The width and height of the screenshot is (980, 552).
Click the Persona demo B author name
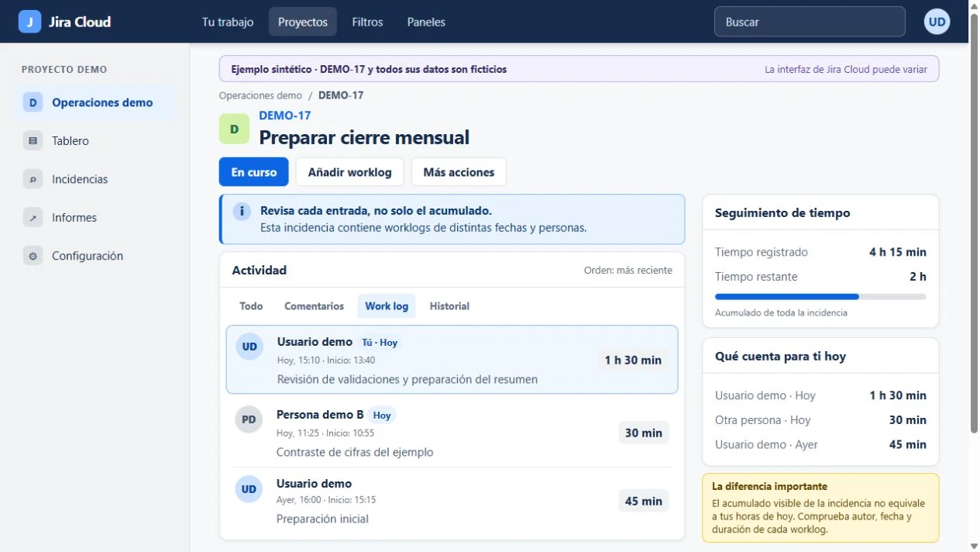pos(320,415)
